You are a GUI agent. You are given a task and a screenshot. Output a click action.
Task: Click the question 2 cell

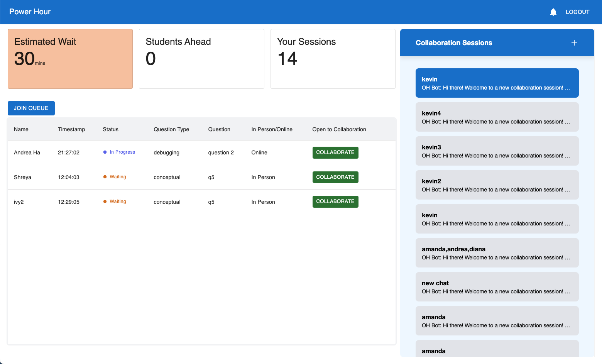point(221,152)
